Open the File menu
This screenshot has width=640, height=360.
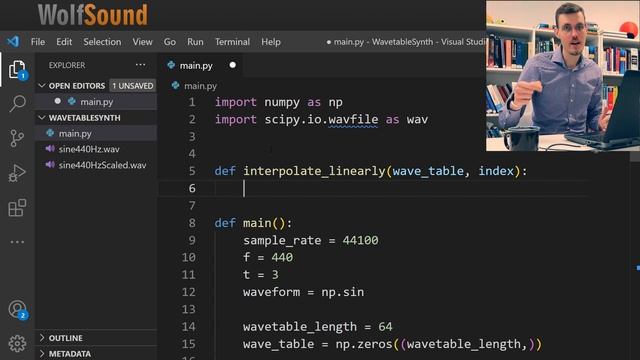pos(38,42)
